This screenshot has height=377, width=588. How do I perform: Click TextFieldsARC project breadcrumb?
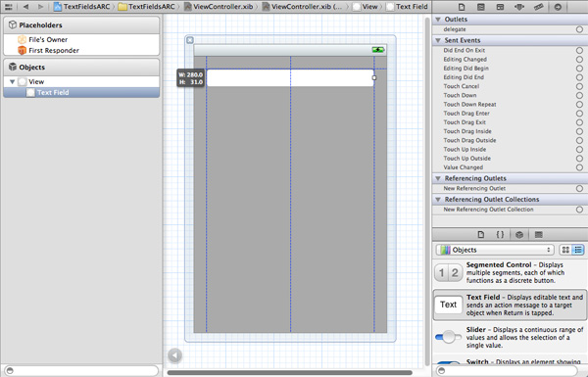82,7
